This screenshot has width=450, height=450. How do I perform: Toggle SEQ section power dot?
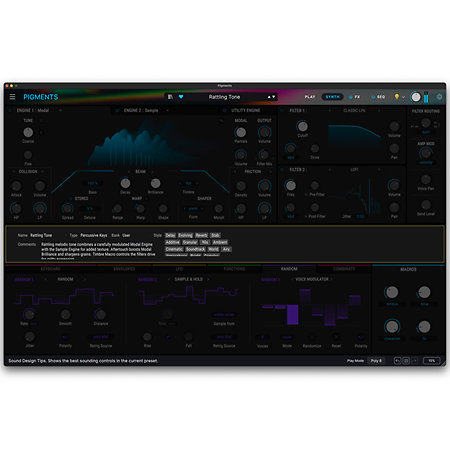click(373, 97)
